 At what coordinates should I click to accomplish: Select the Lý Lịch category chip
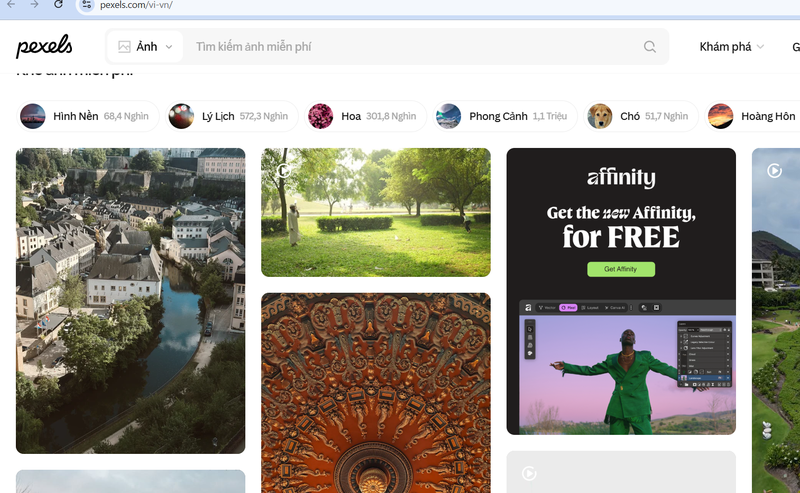point(232,116)
